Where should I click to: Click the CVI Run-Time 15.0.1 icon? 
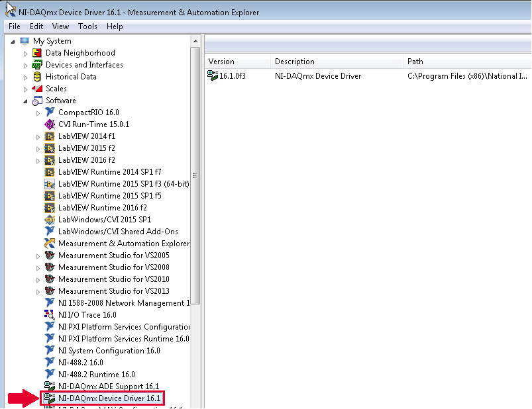50,124
